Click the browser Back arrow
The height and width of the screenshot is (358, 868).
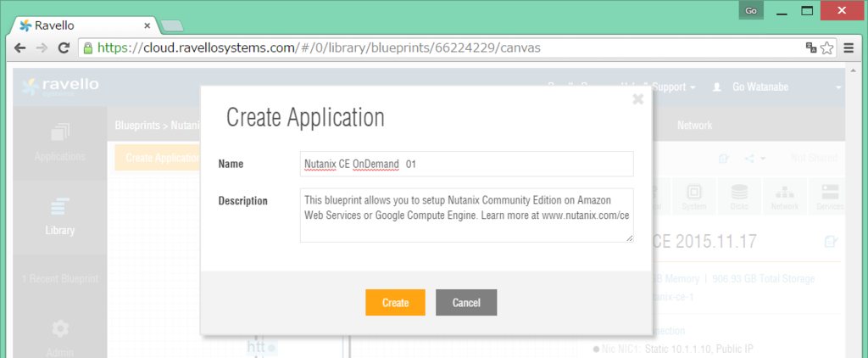click(20, 48)
